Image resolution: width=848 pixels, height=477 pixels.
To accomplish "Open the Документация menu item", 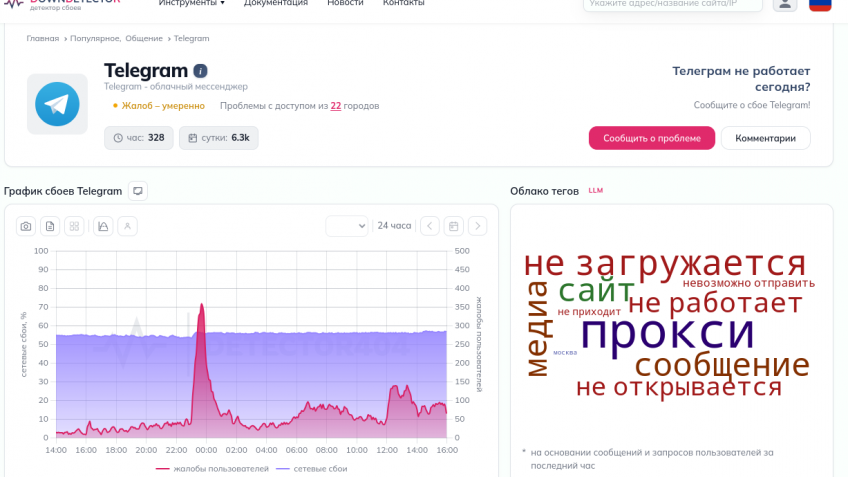I will (x=275, y=3).
